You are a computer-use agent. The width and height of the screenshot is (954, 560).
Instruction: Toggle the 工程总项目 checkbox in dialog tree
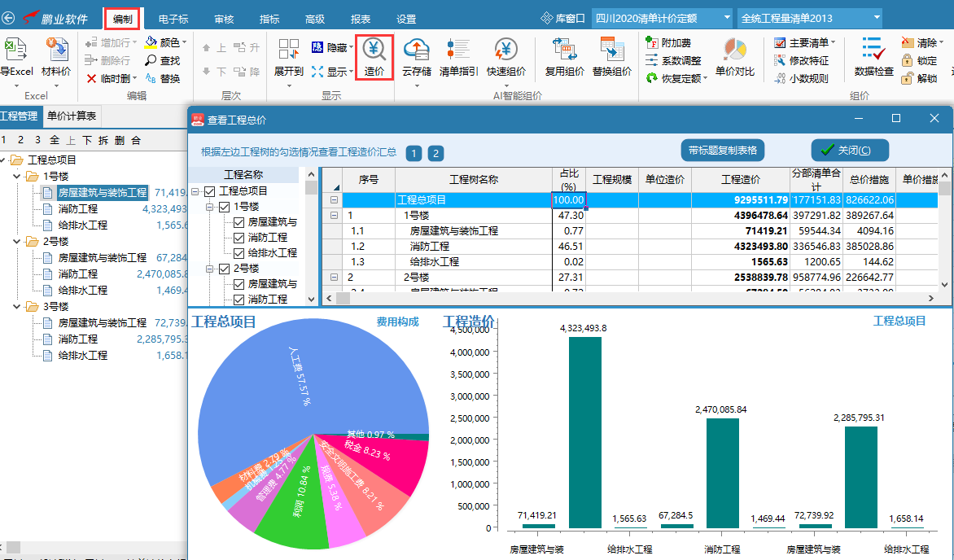pos(210,191)
